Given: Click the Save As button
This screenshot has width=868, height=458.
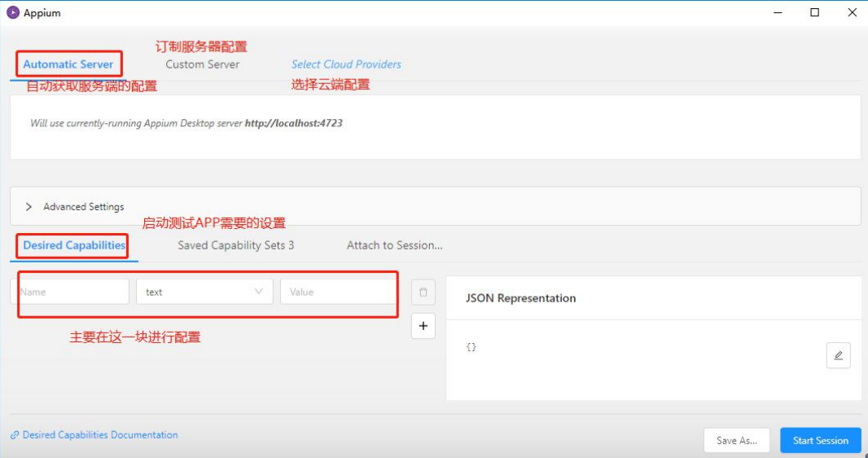Looking at the screenshot, I should click(x=737, y=440).
